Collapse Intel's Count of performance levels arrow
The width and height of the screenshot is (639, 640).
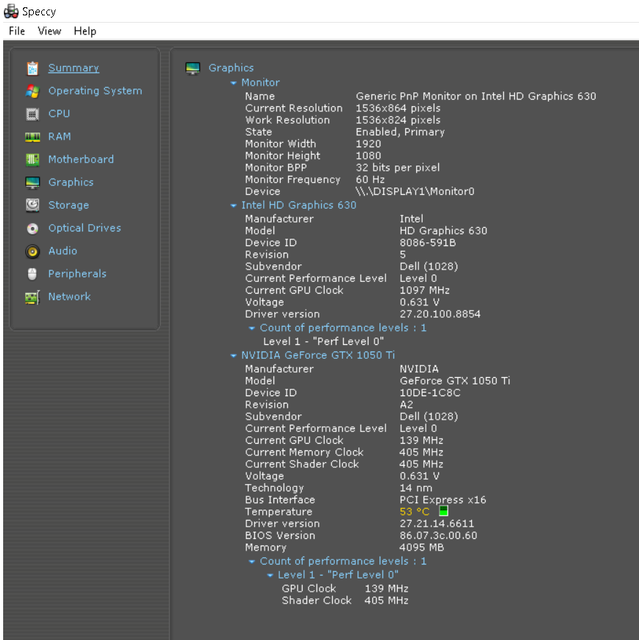pyautogui.click(x=252, y=328)
